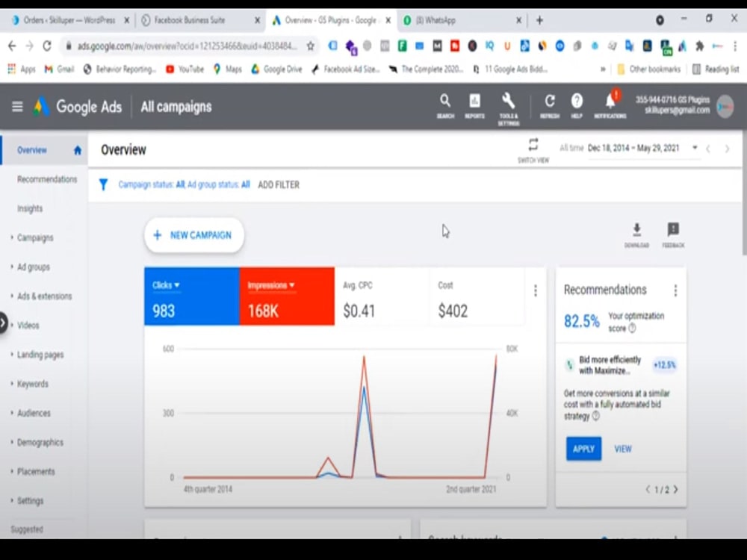The width and height of the screenshot is (747, 560).
Task: Select Overview in the sidebar
Action: [32, 151]
